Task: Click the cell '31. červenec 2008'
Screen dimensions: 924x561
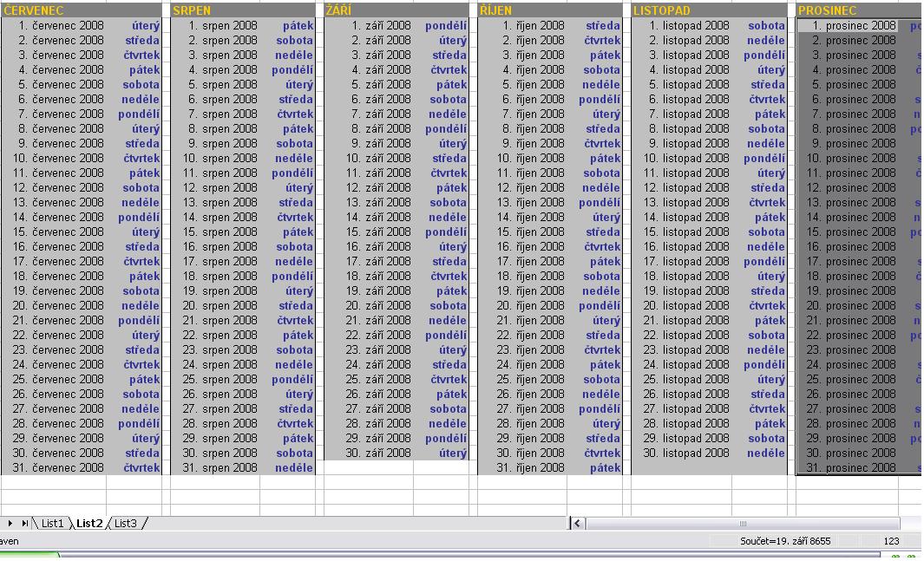Action: (54, 468)
